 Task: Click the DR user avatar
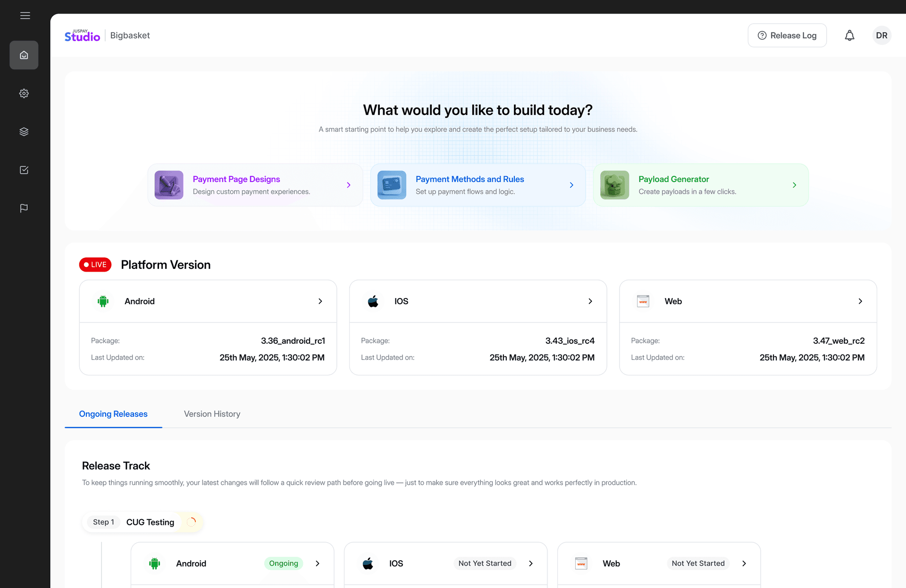881,35
